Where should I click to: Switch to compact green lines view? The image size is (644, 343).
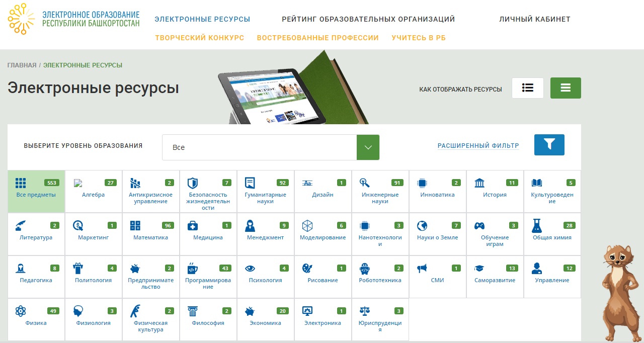coord(566,88)
